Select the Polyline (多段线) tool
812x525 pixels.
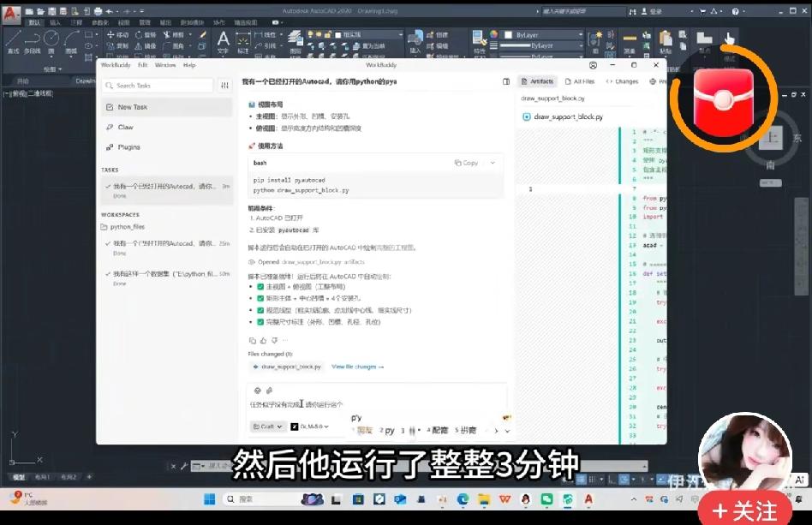pyautogui.click(x=32, y=43)
